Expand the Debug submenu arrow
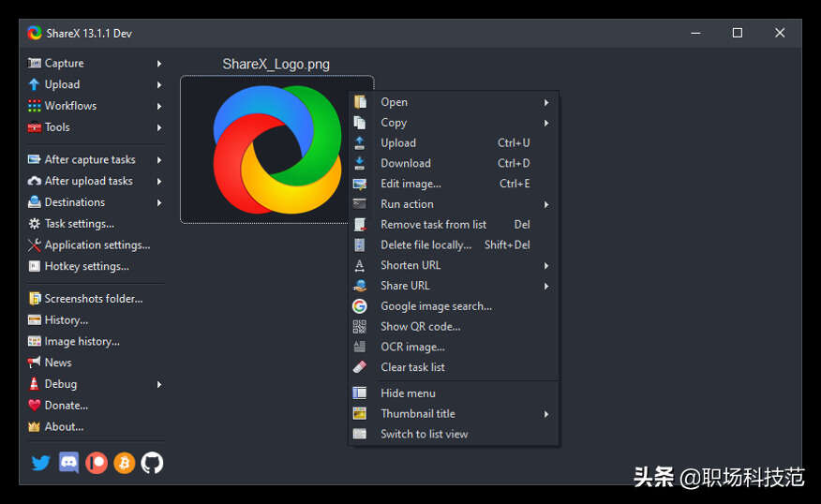This screenshot has height=504, width=821. (x=159, y=384)
